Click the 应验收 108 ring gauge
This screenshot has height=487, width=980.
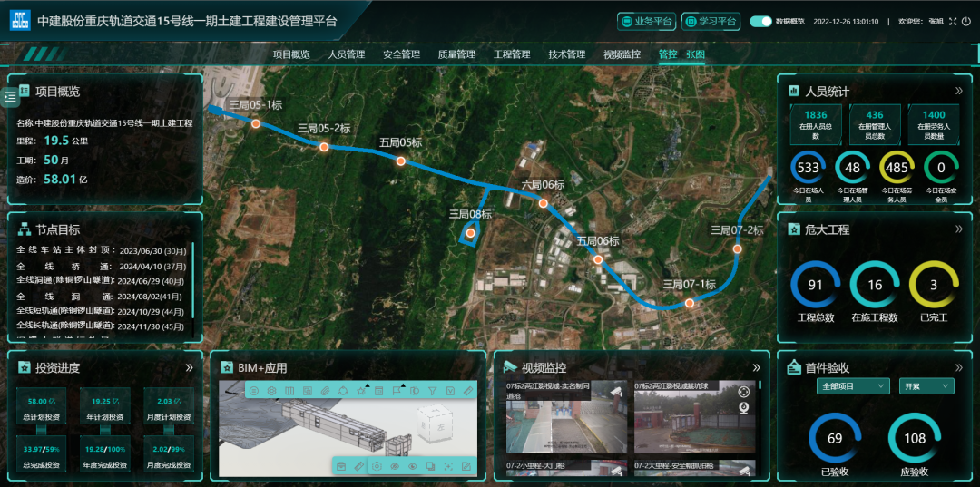[x=915, y=438]
